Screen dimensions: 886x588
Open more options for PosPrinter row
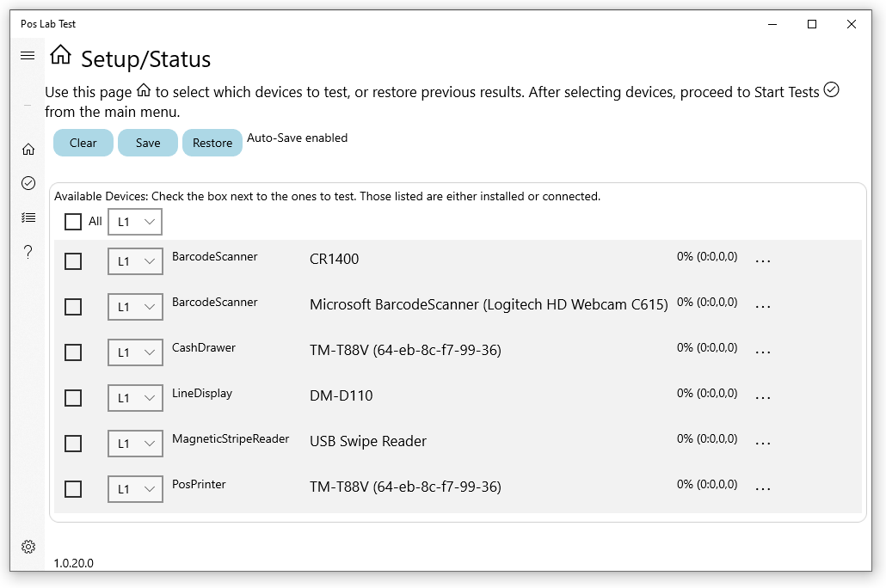pos(762,488)
